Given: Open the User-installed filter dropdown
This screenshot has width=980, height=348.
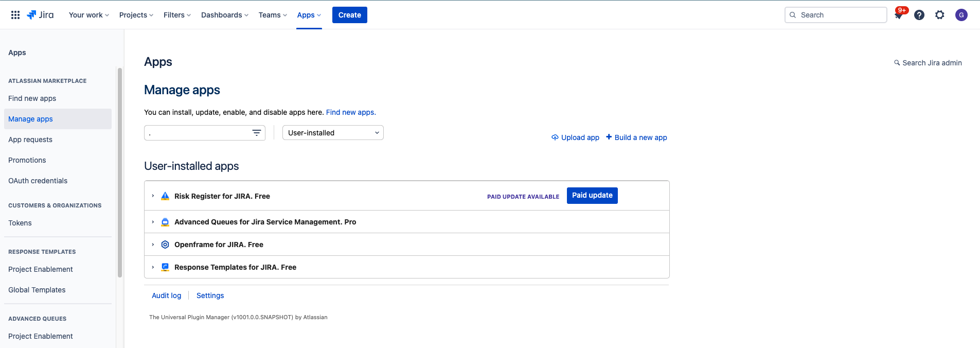Looking at the screenshot, I should coord(333,133).
